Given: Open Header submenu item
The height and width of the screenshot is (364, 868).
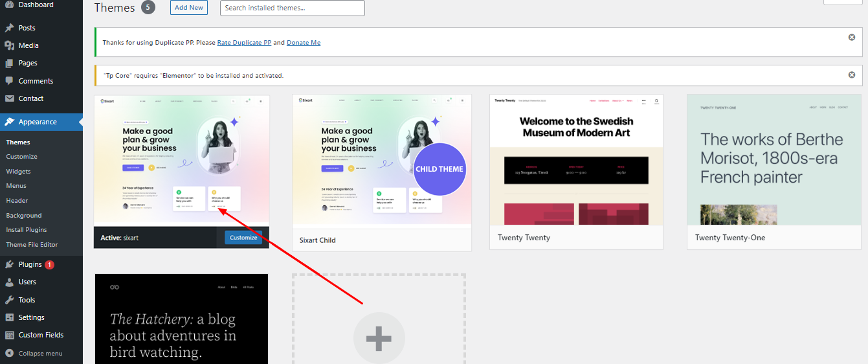Looking at the screenshot, I should click(x=17, y=200).
